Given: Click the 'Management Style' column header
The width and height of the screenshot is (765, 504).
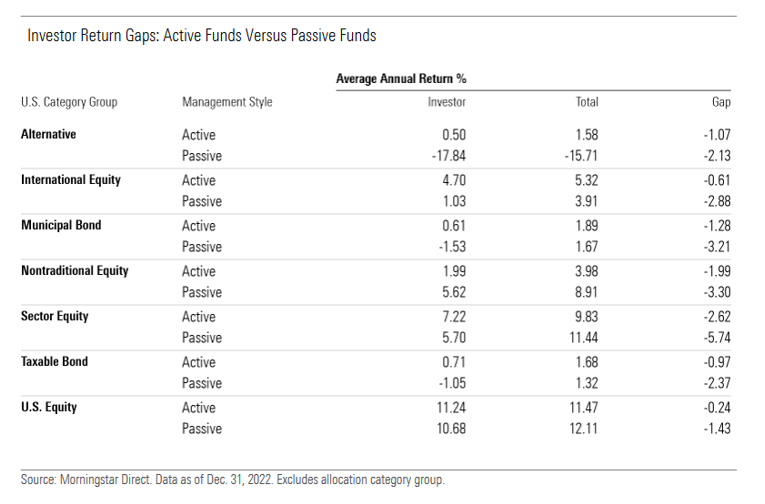Looking at the screenshot, I should click(227, 102).
